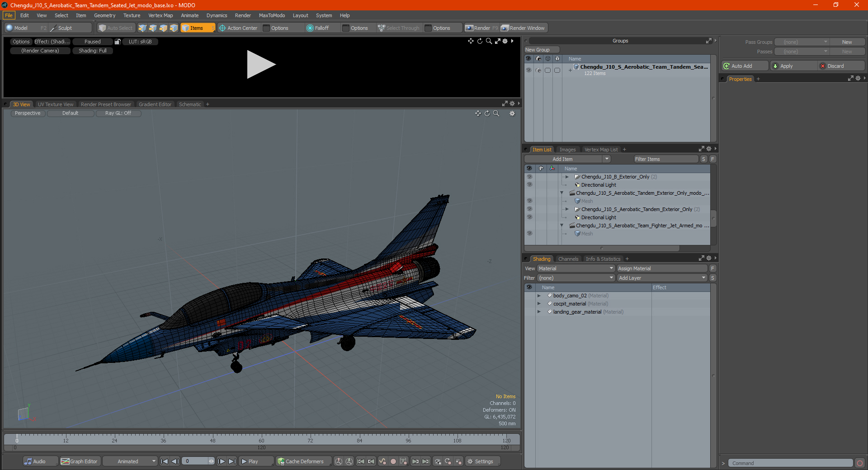Image resolution: width=868 pixels, height=470 pixels.
Task: Select Edges selection mode icon
Action: 153,28
